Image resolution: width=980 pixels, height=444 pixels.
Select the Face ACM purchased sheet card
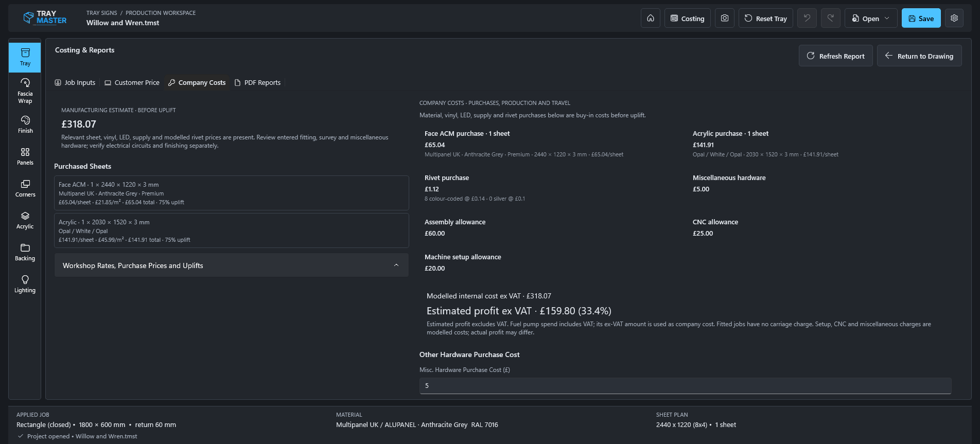[232, 193]
